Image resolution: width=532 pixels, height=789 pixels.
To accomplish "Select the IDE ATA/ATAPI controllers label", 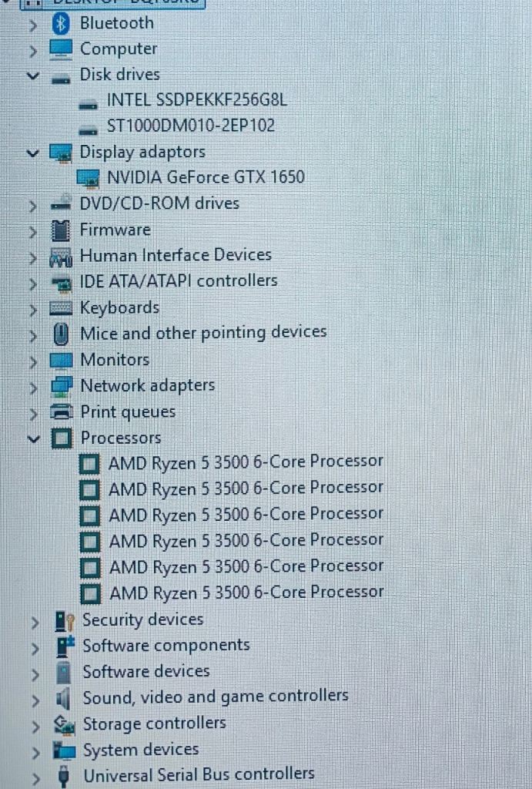I will tap(179, 281).
